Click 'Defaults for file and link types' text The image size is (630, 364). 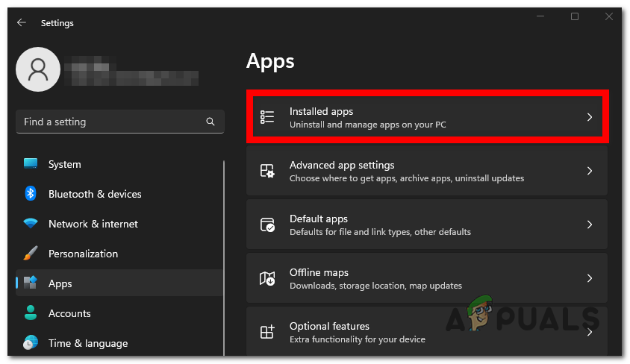click(380, 232)
